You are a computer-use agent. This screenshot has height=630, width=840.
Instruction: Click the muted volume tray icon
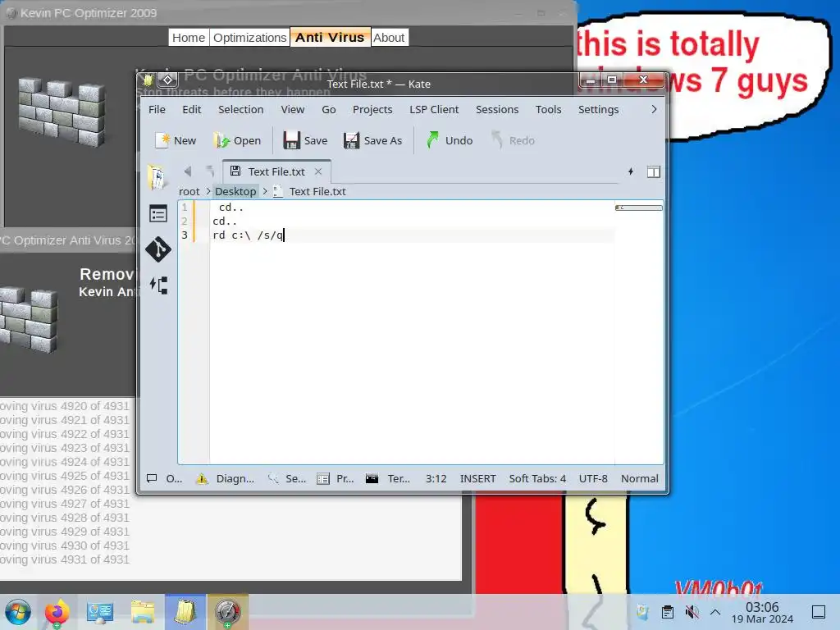click(x=692, y=612)
